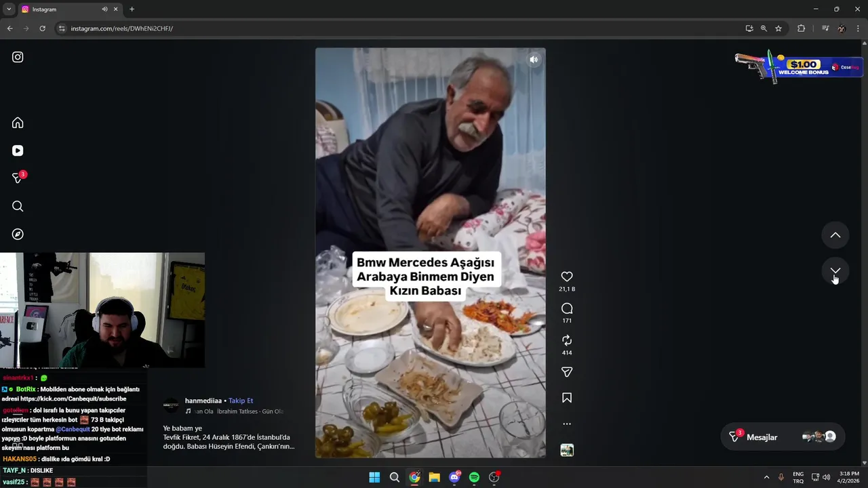Open hanmediiaa profile name
Viewport: 868px width, 488px height.
click(x=204, y=401)
